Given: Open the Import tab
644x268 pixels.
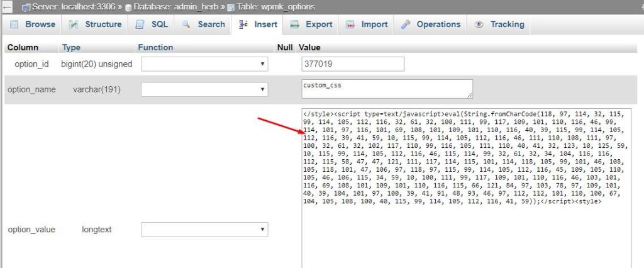Looking at the screenshot, I should point(366,25).
